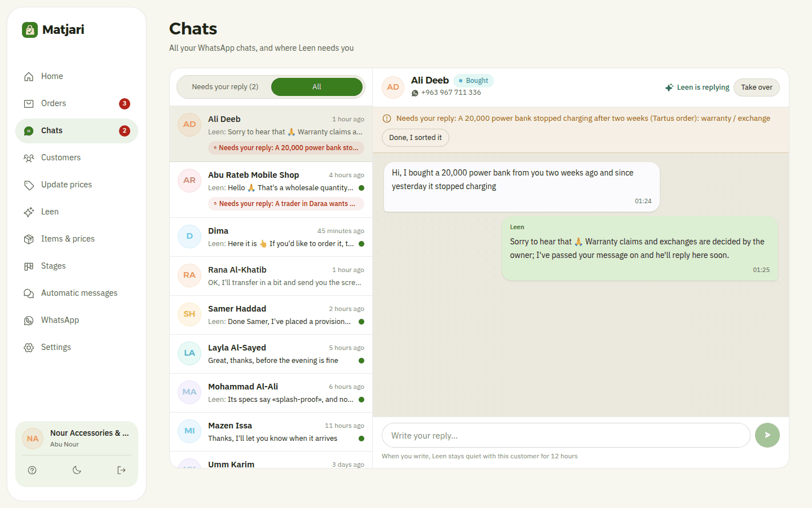Open the Mazen Issa chat
Screen dimensions: 812x508
pos(271,432)
